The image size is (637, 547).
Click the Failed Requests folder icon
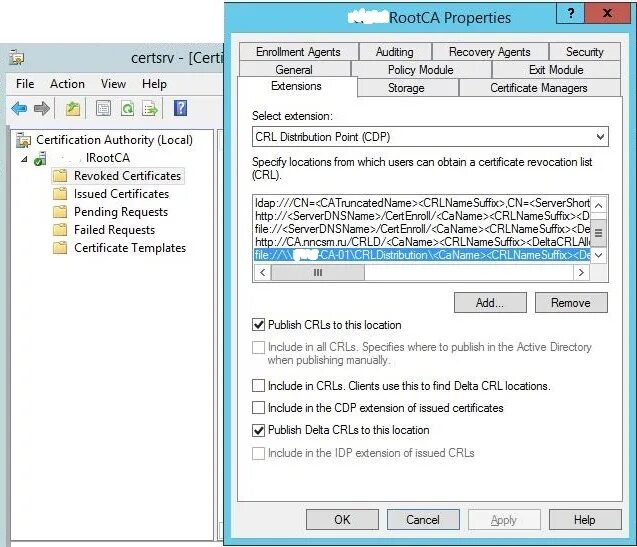tap(60, 230)
